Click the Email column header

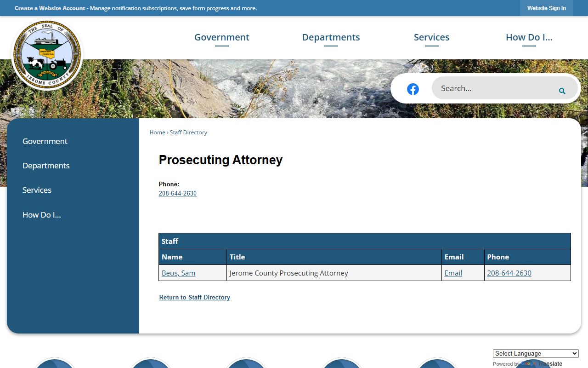click(463, 257)
